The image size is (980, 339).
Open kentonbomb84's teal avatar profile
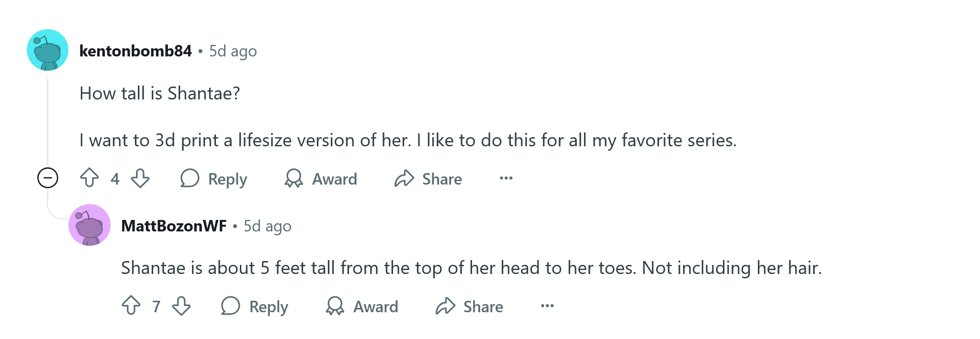click(47, 50)
